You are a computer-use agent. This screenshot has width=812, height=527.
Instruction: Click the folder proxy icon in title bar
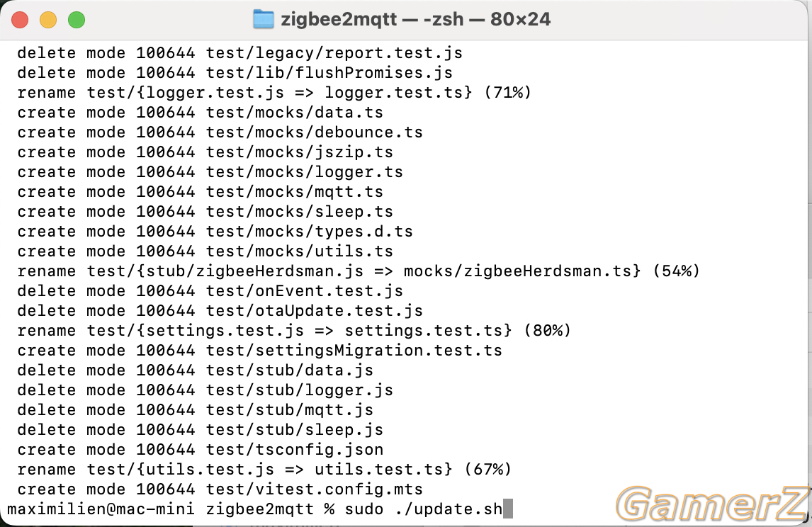pyautogui.click(x=263, y=20)
